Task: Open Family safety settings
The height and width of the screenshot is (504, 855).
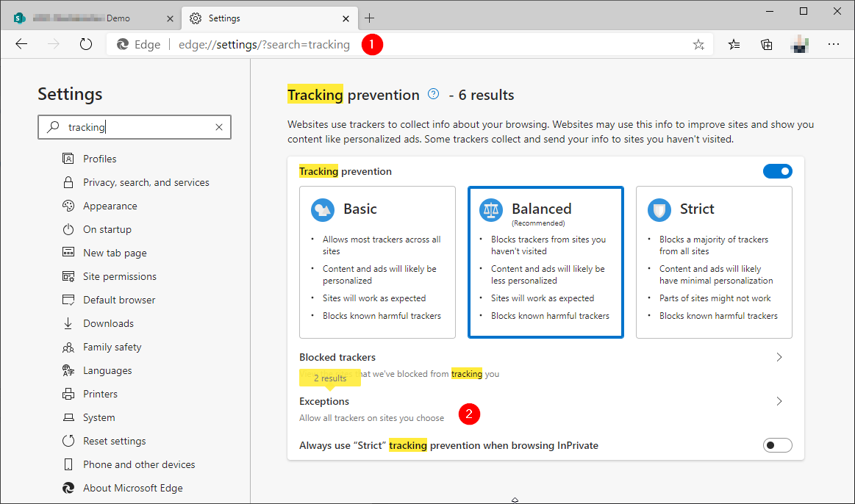Action: [x=112, y=347]
